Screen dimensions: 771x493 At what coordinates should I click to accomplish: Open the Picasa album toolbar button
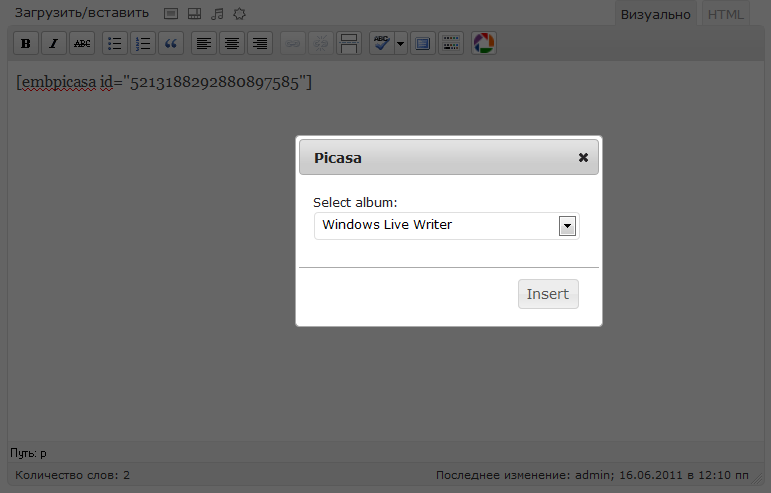click(483, 43)
